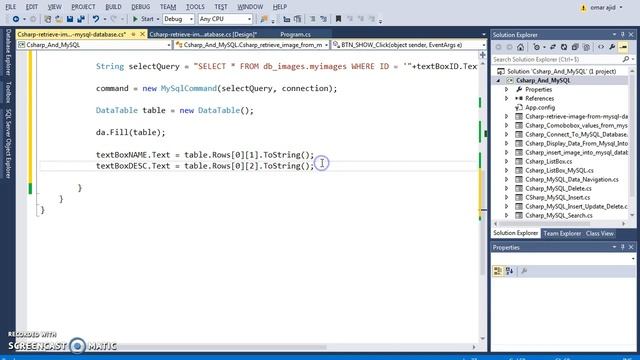Screen dimensions: 640x360
Task: Save the current file using the floppy icon
Action: click(70, 19)
